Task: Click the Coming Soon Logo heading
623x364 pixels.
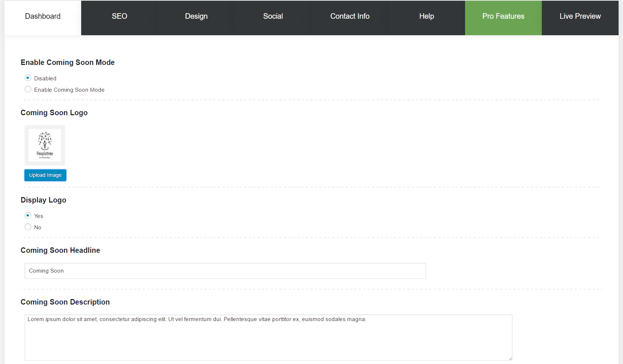Action: pyautogui.click(x=54, y=113)
